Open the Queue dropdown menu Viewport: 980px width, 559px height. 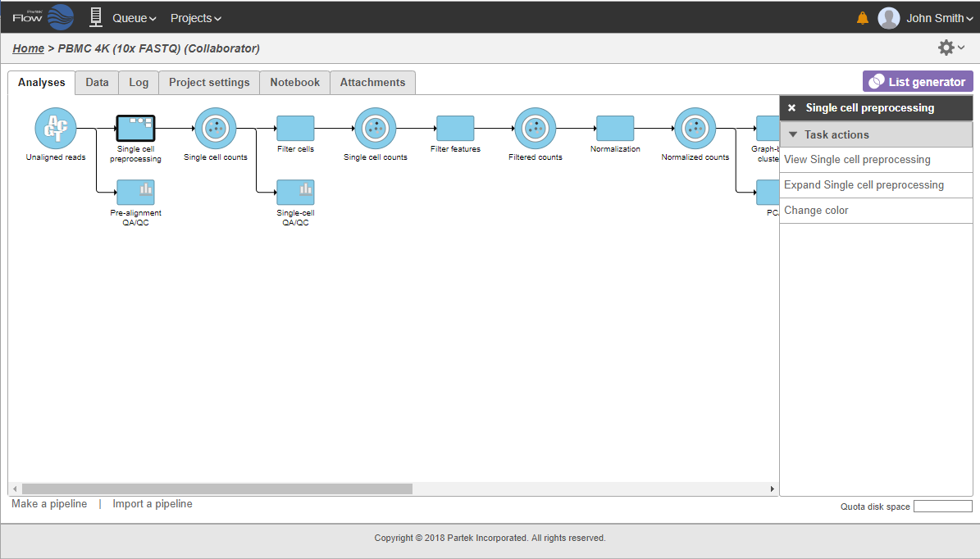click(134, 18)
